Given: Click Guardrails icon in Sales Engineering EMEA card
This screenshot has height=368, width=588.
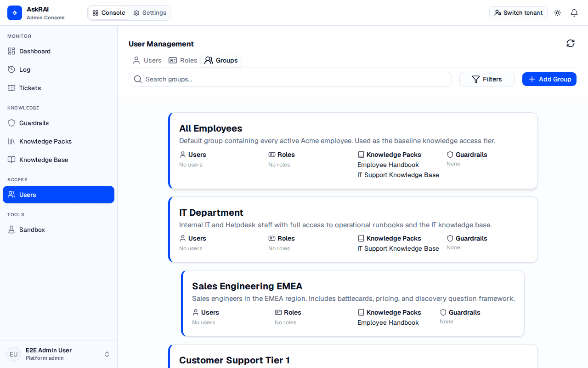Looking at the screenshot, I should pyautogui.click(x=443, y=312).
